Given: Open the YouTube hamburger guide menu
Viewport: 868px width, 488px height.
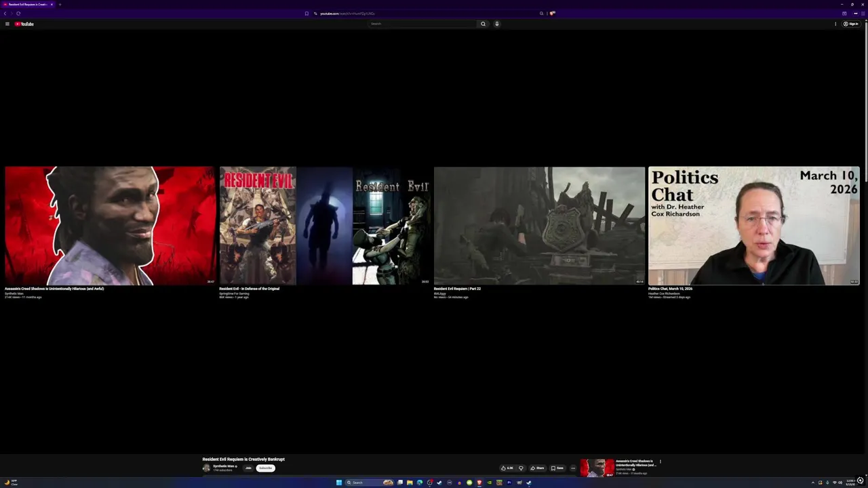Looking at the screenshot, I should click(7, 24).
